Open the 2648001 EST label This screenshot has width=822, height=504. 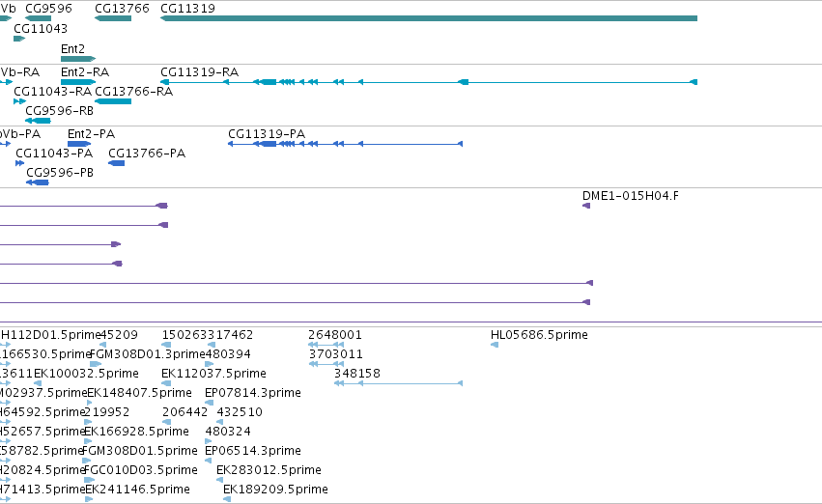click(x=335, y=334)
